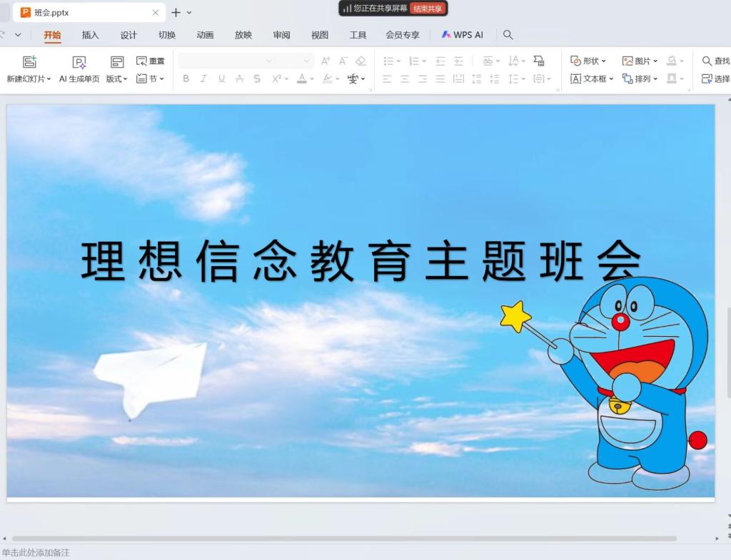Viewport: 731px width, 560px height.
Task: Click AI 生成单页 slide generator icon
Action: [x=79, y=62]
